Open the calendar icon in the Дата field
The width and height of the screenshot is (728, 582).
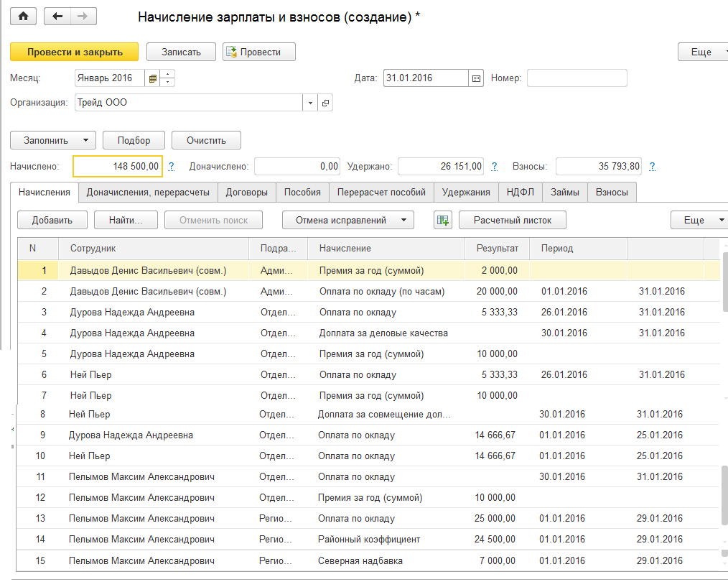point(475,78)
